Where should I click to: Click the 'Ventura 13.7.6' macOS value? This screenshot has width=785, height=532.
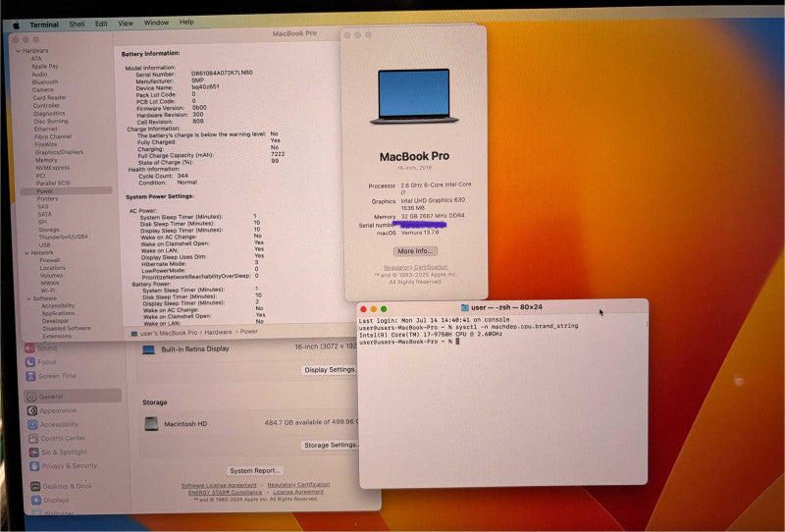pos(420,233)
